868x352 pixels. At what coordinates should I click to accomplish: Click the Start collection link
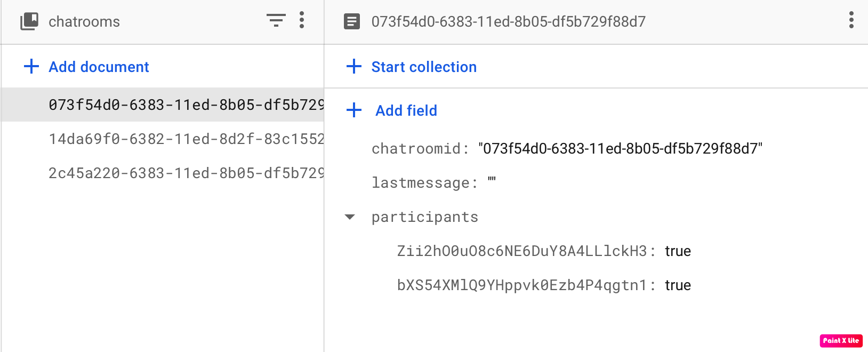tap(424, 67)
